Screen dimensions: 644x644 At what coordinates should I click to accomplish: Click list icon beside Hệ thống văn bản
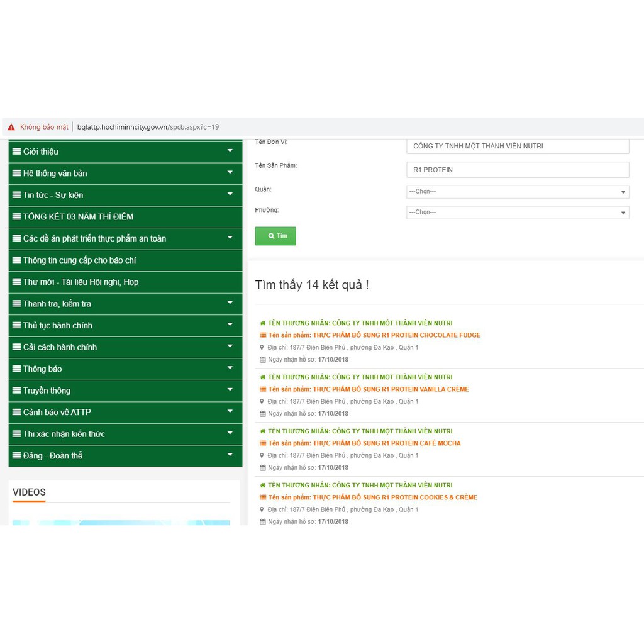[x=16, y=174]
